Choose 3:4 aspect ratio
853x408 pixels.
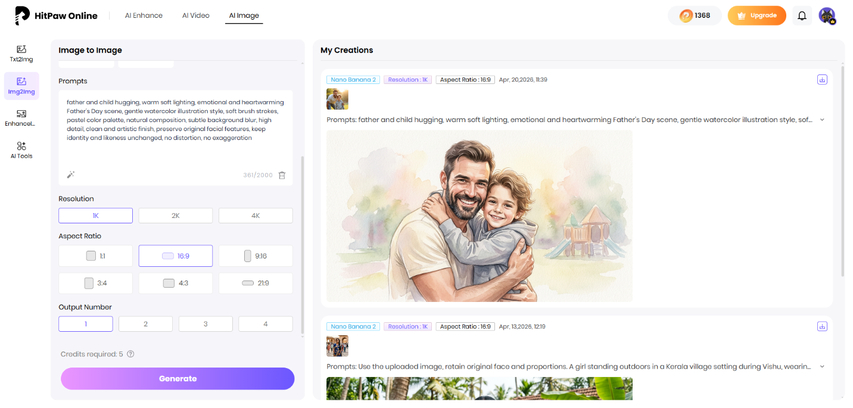pos(95,283)
